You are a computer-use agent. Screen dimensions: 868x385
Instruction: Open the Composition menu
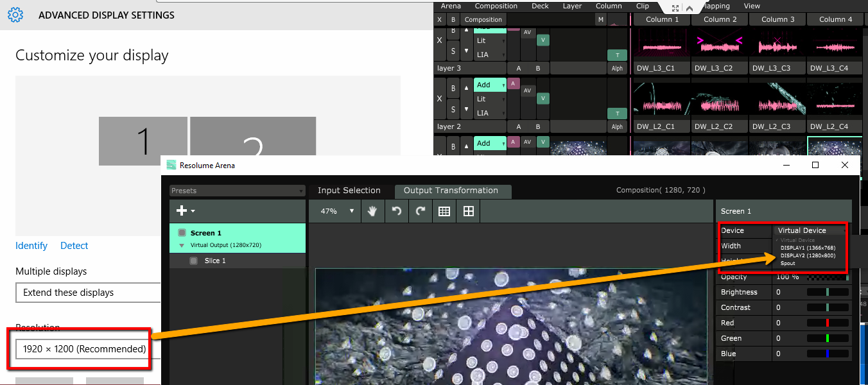496,6
